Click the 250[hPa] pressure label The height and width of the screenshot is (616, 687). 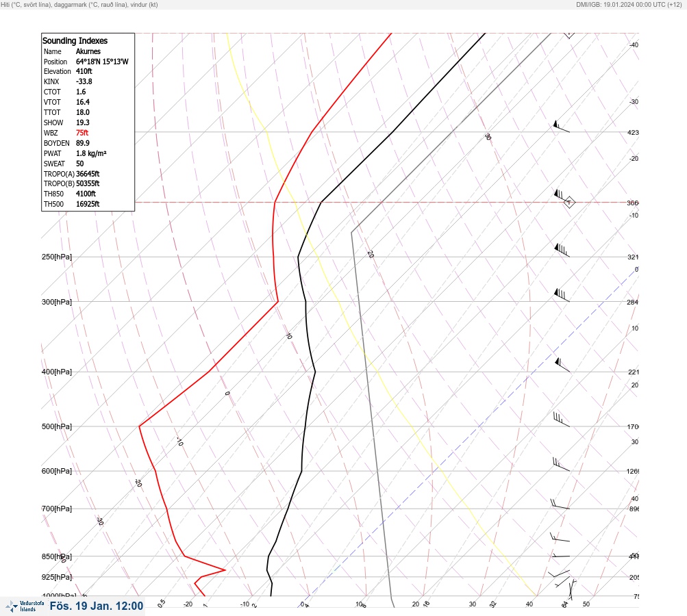click(57, 257)
